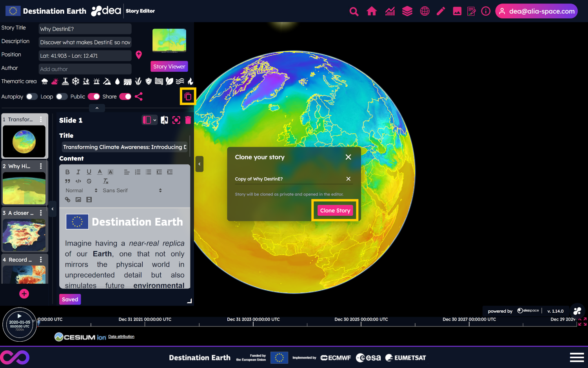The height and width of the screenshot is (368, 588).
Task: Click the Clone Story button
Action: (335, 211)
